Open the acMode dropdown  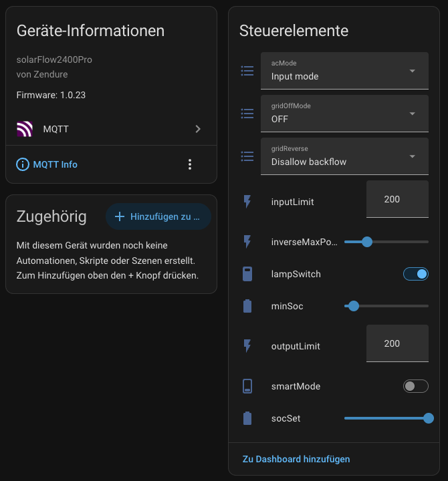344,71
